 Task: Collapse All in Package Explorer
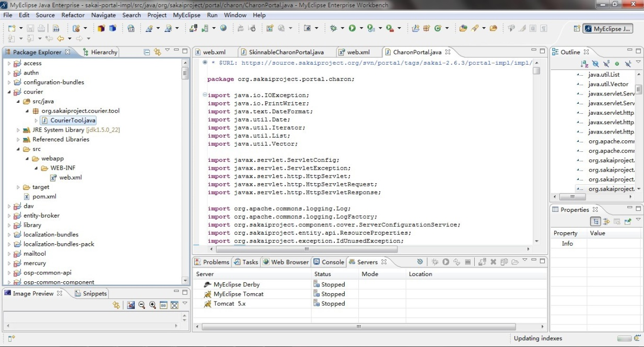click(x=147, y=52)
